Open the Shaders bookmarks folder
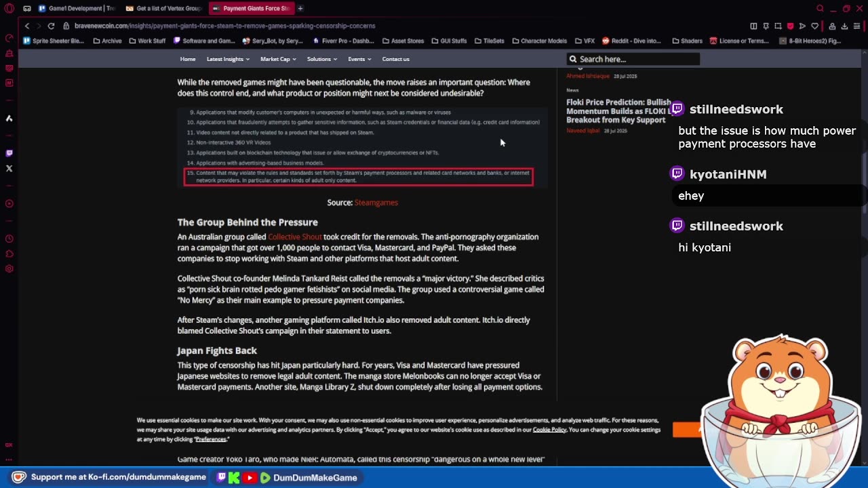Image resolution: width=868 pixels, height=488 pixels. 687,41
